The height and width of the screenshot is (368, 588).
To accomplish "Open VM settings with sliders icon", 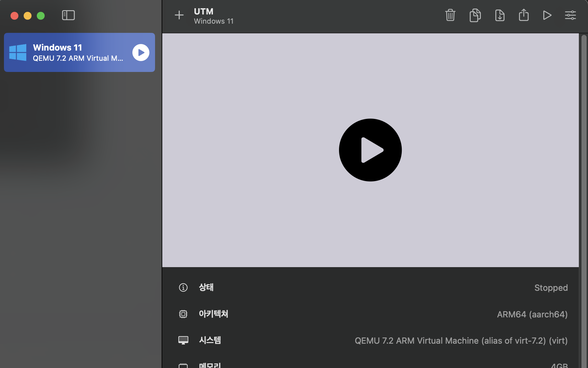I will tap(570, 15).
